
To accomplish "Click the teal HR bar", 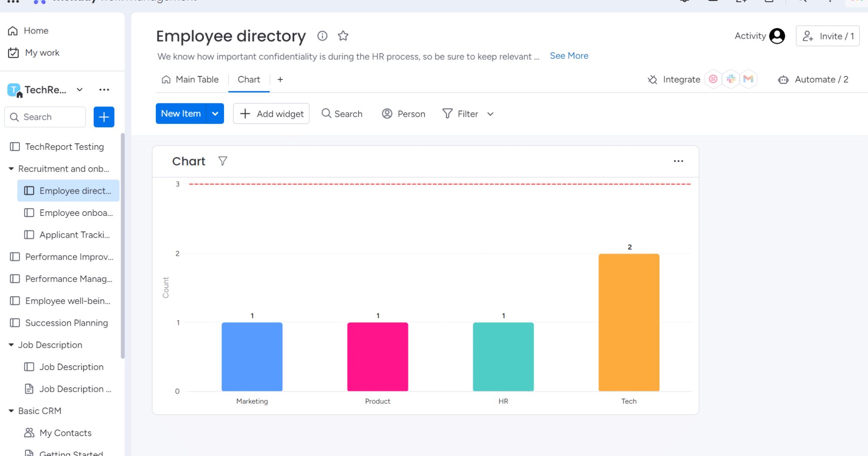I will click(x=503, y=357).
